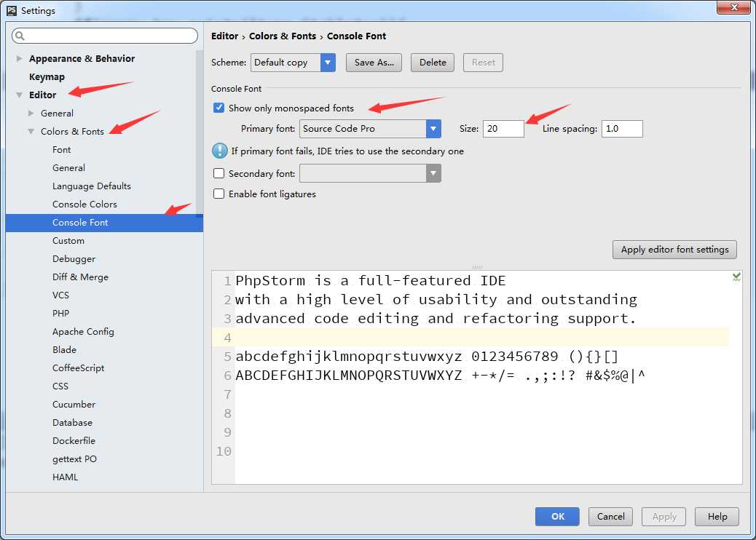Click the PhpStorm logo in the title bar
The height and width of the screenshot is (540, 756).
point(12,11)
